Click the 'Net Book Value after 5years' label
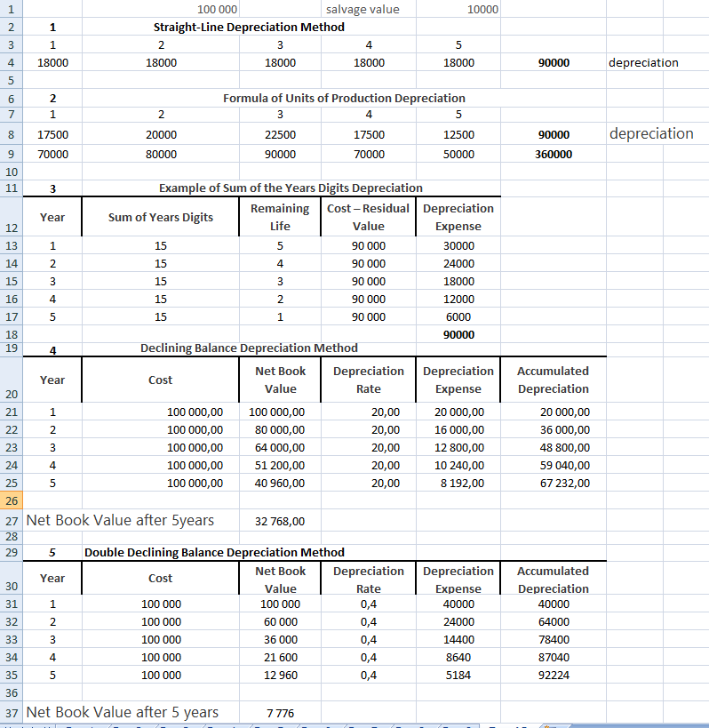Screen dimensions: 709x728 [120, 520]
